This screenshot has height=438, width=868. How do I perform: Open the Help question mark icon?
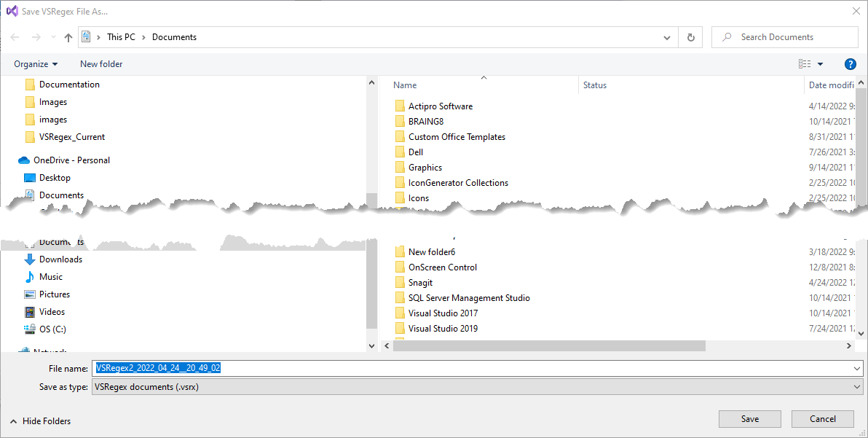[x=850, y=64]
